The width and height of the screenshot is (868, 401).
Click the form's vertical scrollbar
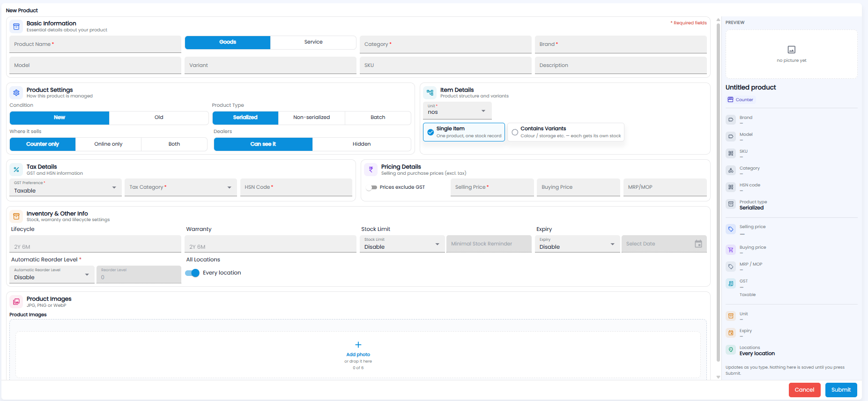718,192
